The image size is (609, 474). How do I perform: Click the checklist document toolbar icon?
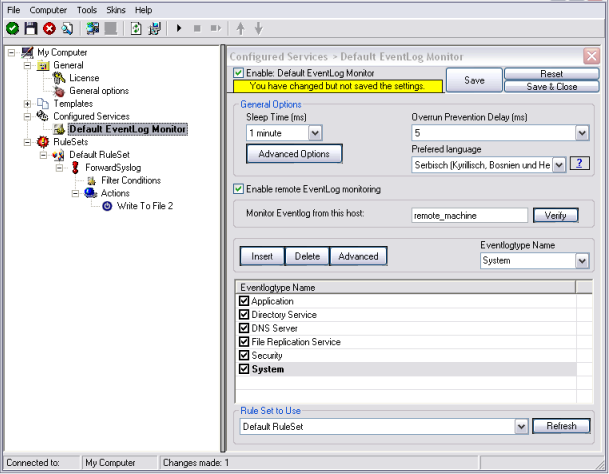tap(155, 28)
